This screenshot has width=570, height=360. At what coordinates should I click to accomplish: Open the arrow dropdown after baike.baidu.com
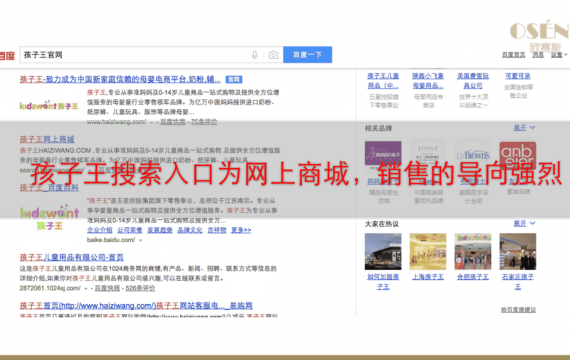(140, 240)
